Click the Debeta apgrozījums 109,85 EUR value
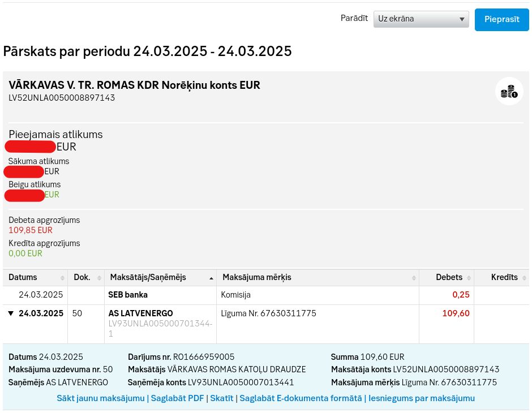This screenshot has height=413, width=532. pos(31,230)
